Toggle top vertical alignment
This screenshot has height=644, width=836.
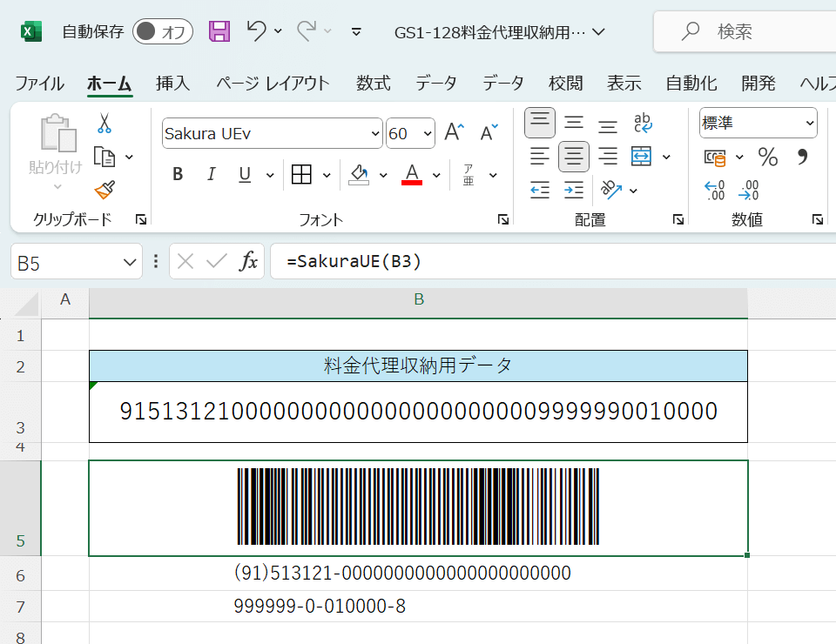pyautogui.click(x=540, y=123)
